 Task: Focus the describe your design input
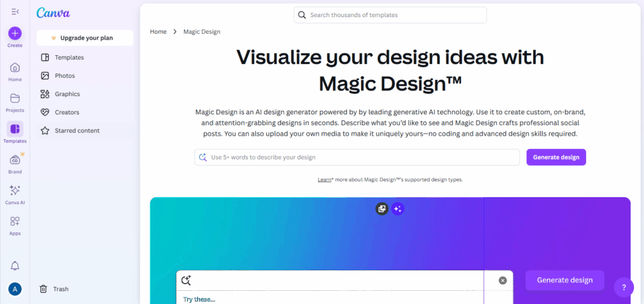point(357,157)
